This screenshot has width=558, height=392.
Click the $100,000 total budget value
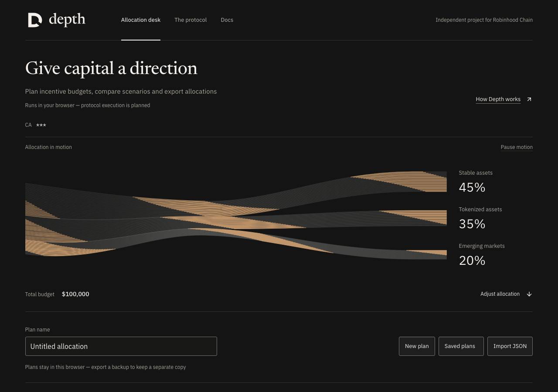coord(75,294)
